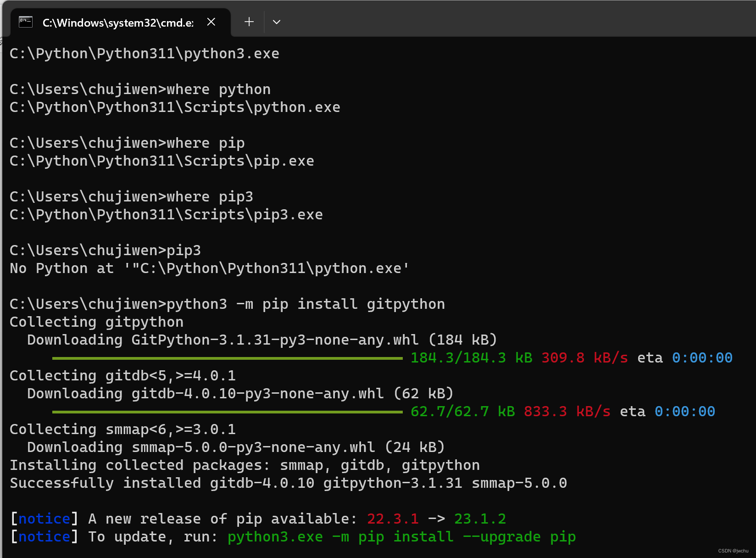Viewport: 756px width, 558px height.
Task: Click the 'where pip3' command line
Action: [131, 197]
